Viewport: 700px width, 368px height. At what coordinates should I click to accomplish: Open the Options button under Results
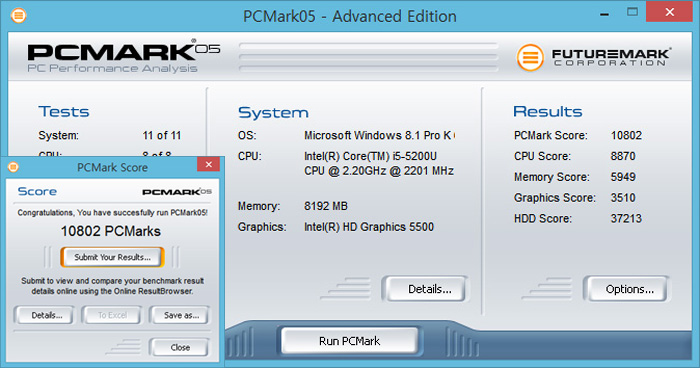tap(626, 289)
